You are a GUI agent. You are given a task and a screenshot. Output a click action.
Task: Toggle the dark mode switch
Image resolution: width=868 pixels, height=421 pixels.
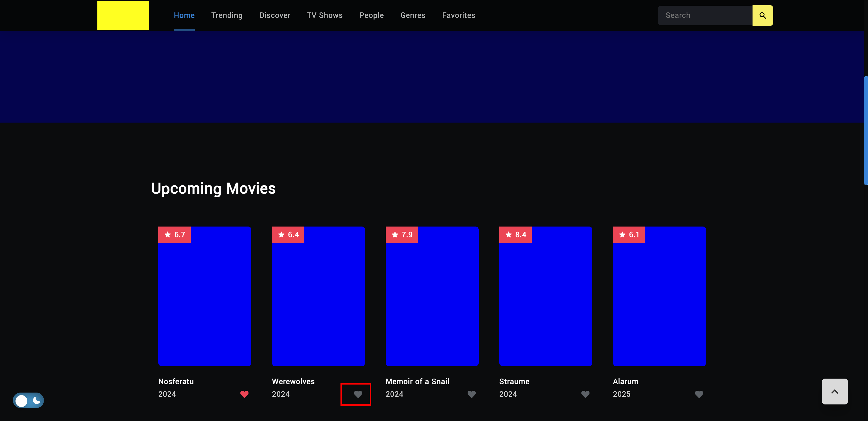tap(28, 400)
